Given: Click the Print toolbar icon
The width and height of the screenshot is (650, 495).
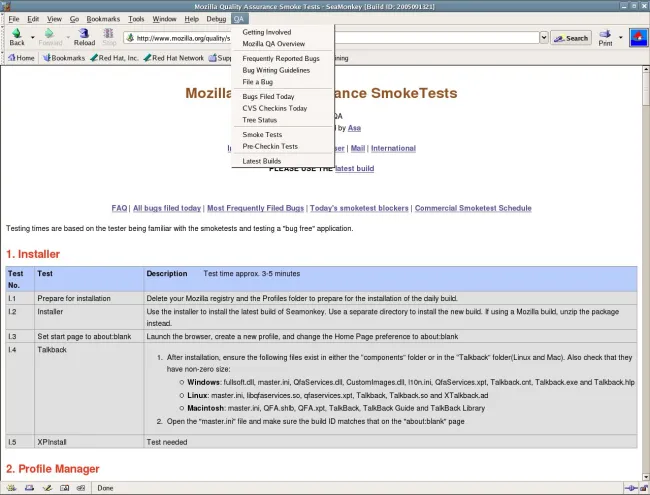Looking at the screenshot, I should (605, 34).
